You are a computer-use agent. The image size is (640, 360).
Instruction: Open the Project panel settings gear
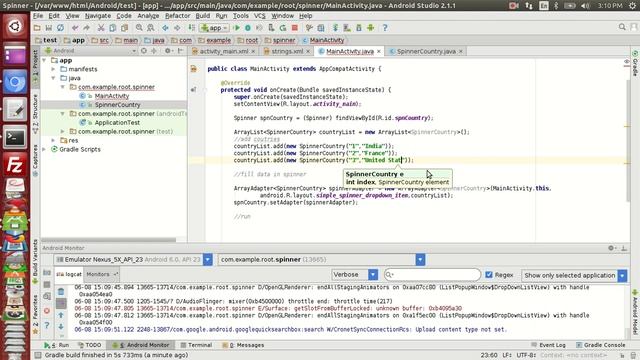[x=167, y=51]
